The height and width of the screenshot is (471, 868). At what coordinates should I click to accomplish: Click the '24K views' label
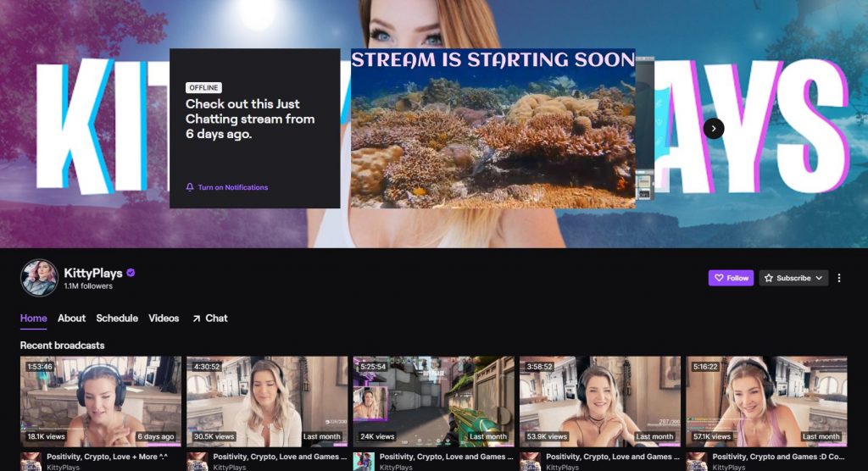[377, 436]
